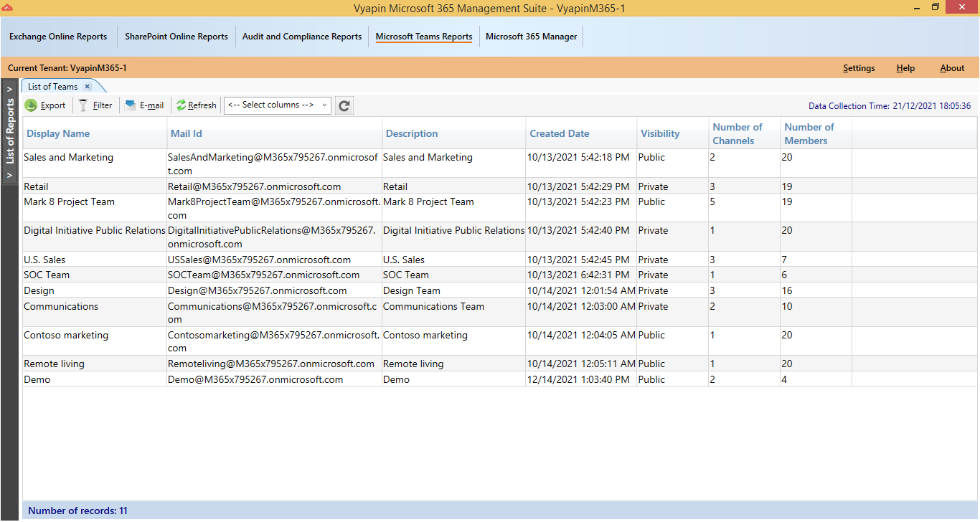Image resolution: width=980 pixels, height=522 pixels.
Task: Click the app logo in title bar
Action: click(7, 7)
